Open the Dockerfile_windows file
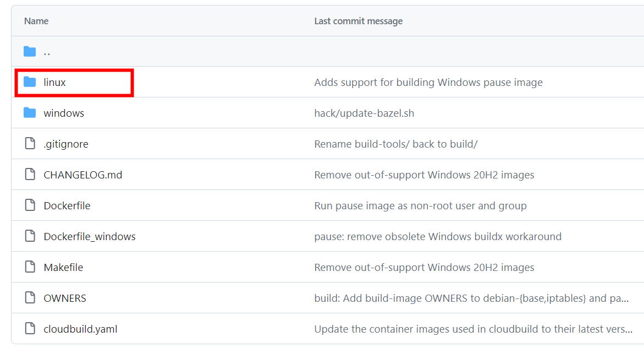Viewport: 644px width, 353px height. click(89, 237)
